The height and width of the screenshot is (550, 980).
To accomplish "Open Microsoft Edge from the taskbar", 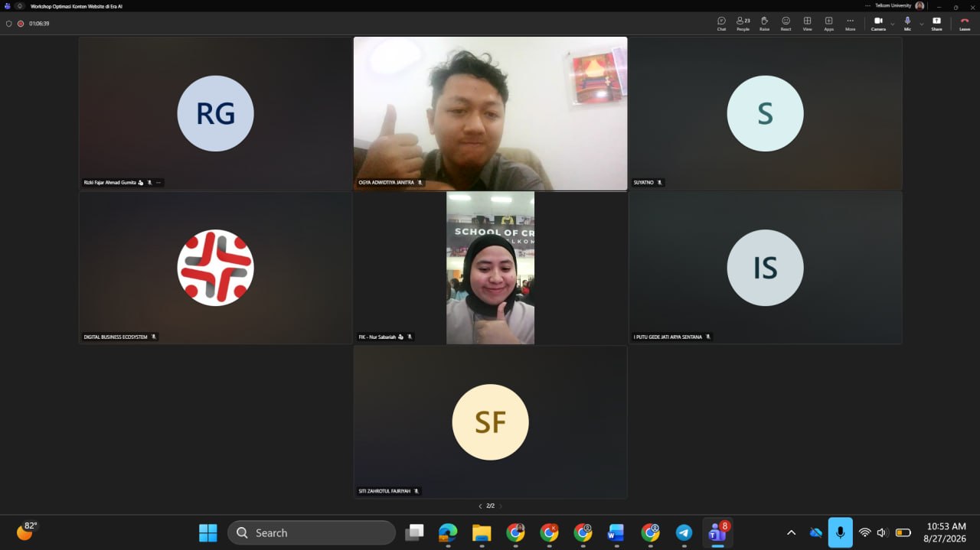I will 448,532.
